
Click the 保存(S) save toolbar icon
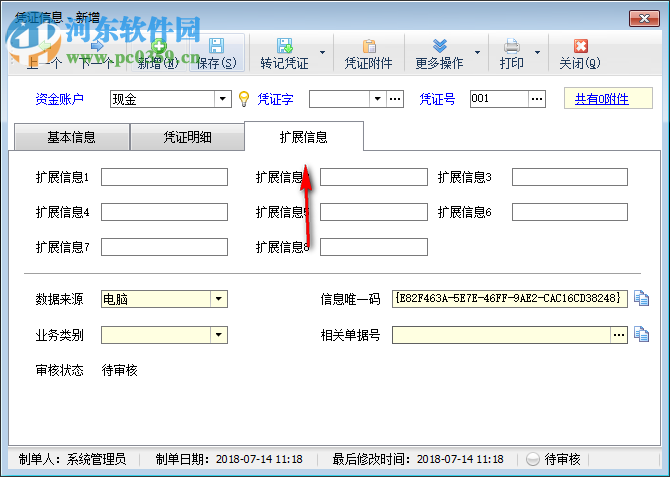[216, 46]
